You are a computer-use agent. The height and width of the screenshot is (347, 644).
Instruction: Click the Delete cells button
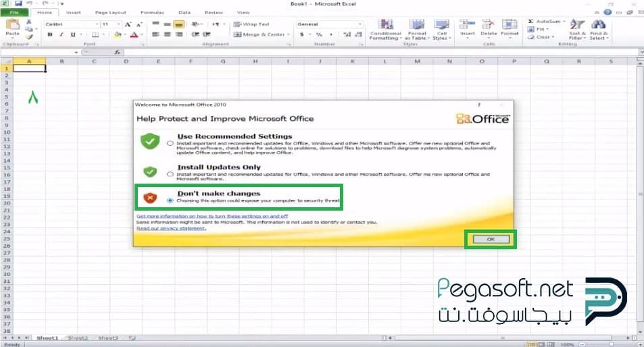point(489,29)
